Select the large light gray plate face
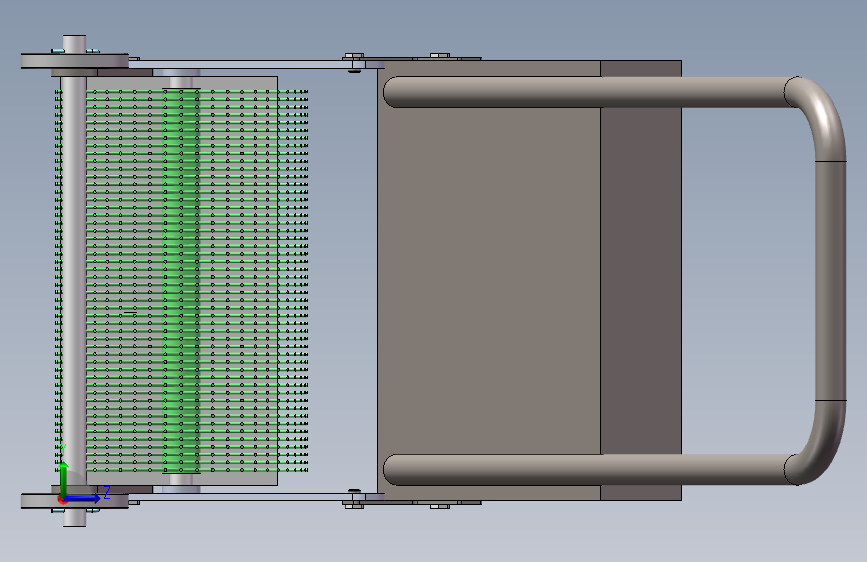This screenshot has height=562, width=867. tap(489, 281)
